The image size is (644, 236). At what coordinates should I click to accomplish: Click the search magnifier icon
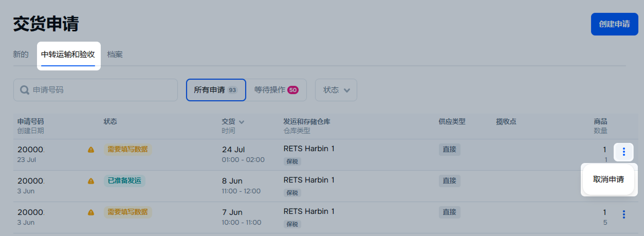[25, 90]
